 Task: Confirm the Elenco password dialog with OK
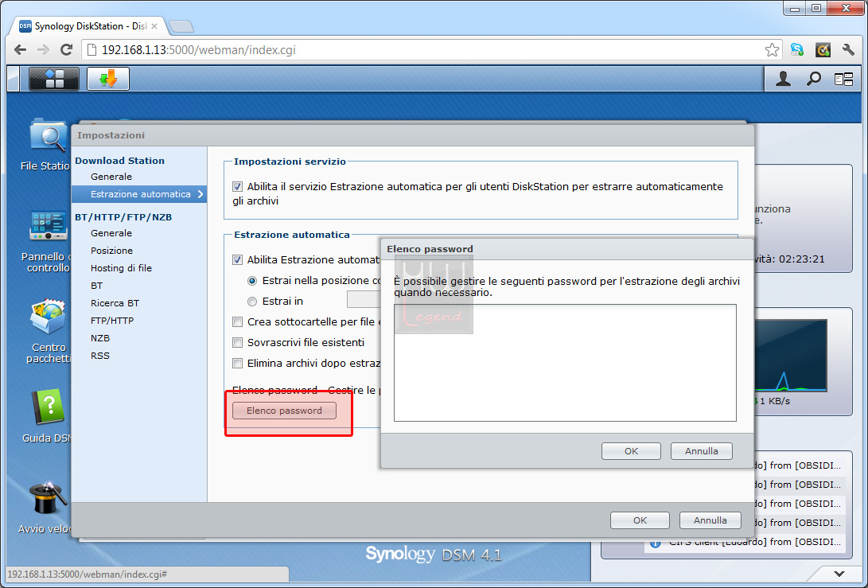coord(631,451)
